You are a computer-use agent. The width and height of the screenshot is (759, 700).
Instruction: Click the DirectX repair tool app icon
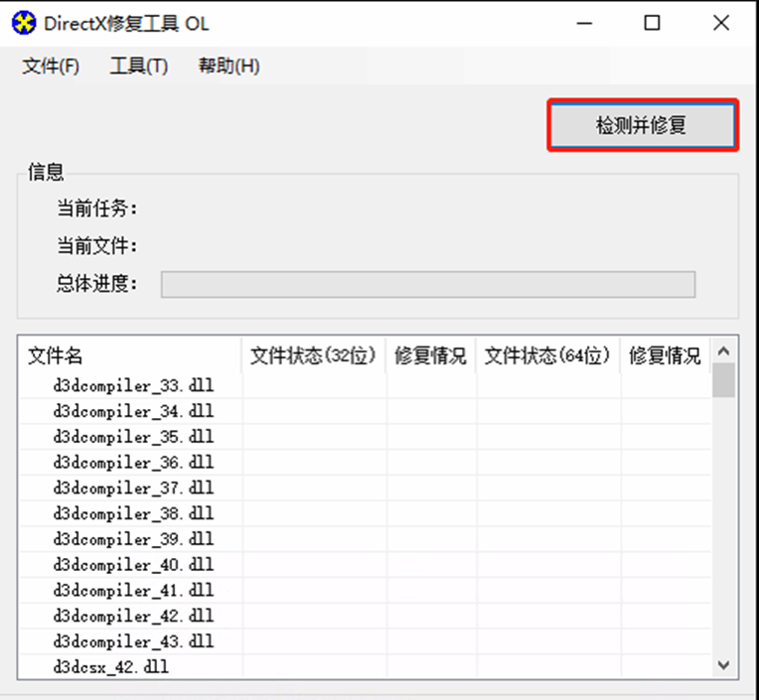pyautogui.click(x=24, y=23)
